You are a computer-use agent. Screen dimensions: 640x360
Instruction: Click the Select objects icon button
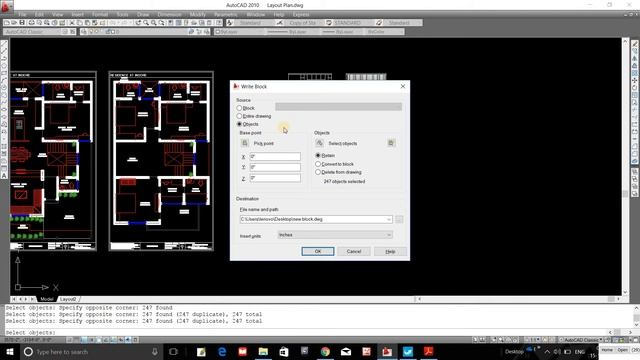(320, 143)
